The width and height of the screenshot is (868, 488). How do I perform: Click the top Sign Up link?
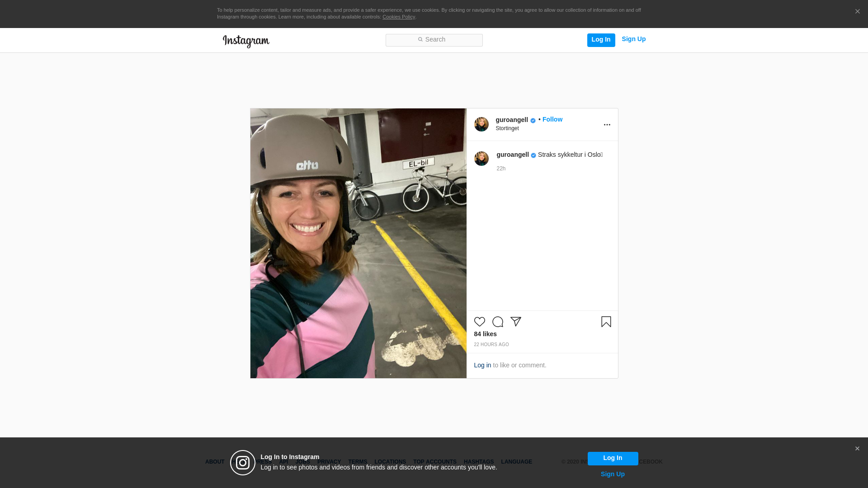tap(633, 39)
